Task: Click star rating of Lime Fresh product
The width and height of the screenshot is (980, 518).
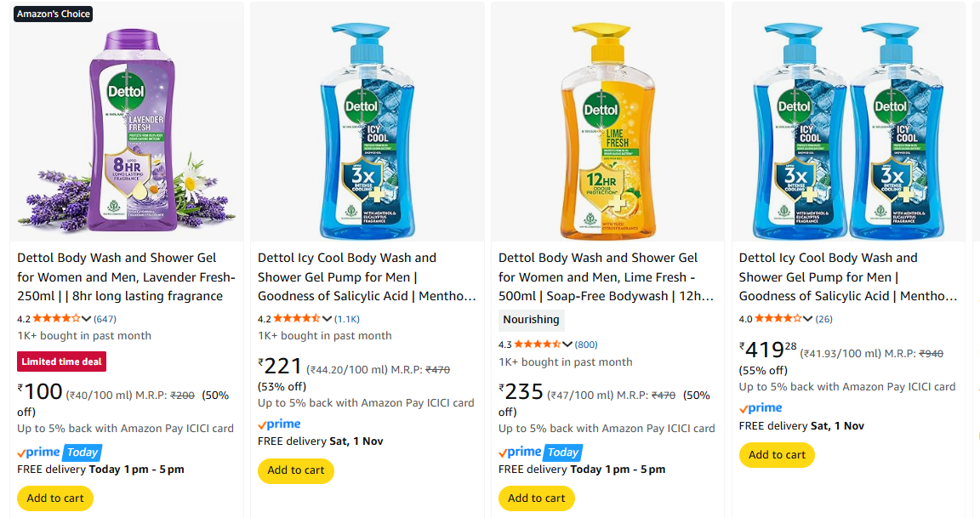Action: tap(538, 344)
